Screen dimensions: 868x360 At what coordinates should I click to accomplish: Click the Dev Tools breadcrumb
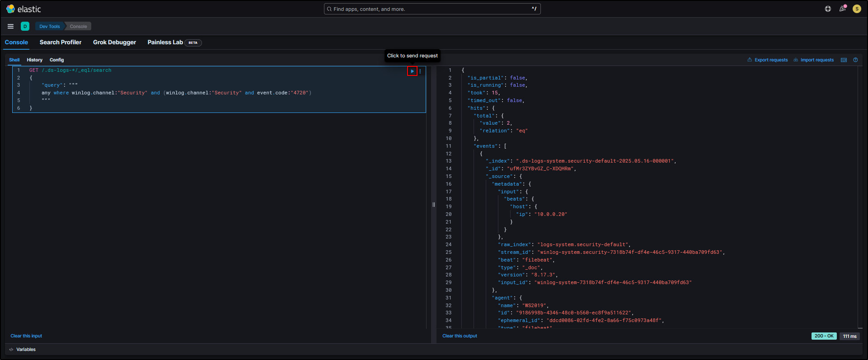(49, 26)
